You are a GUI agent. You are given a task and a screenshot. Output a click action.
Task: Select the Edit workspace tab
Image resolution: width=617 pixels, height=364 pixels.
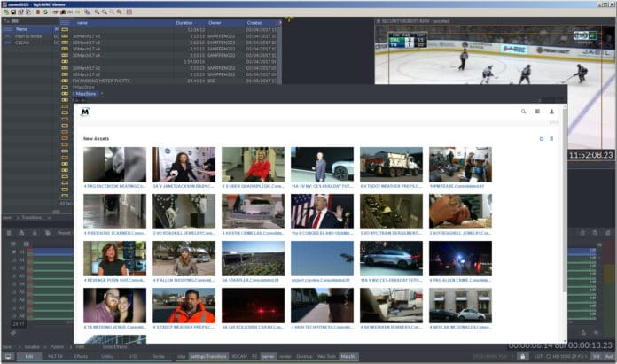pos(29,356)
